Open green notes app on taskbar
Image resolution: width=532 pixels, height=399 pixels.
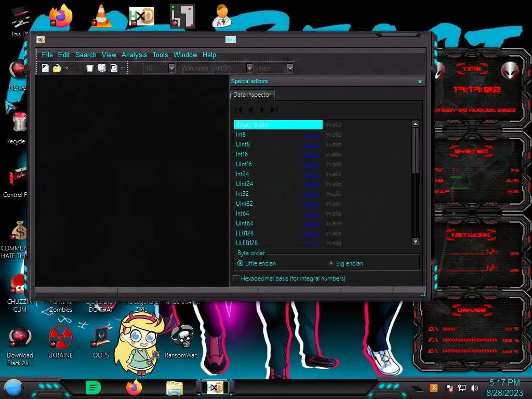click(94, 388)
